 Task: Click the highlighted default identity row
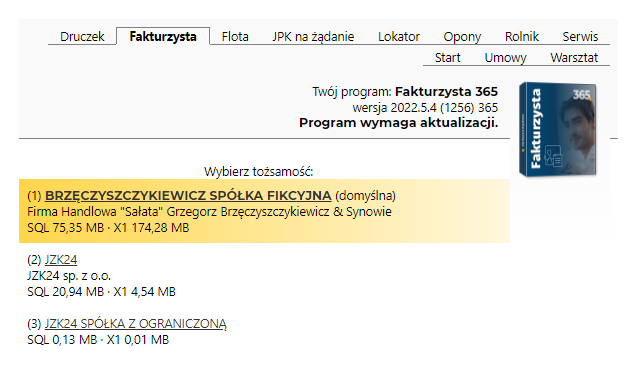coord(264,211)
